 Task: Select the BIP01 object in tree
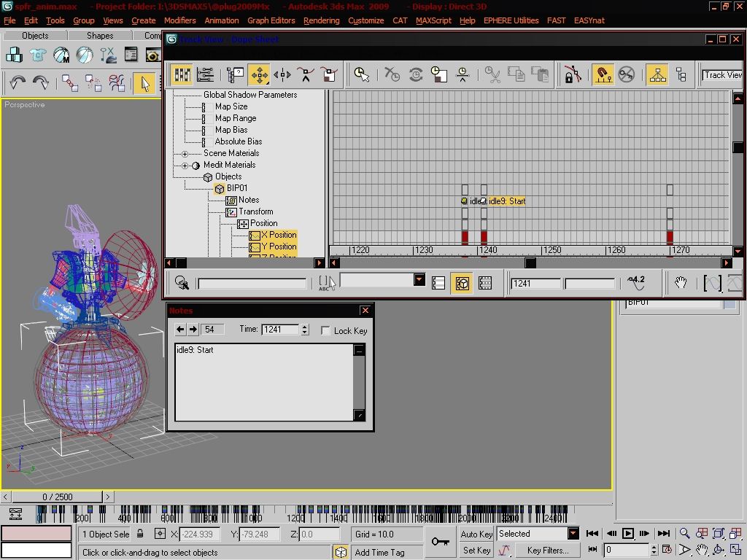point(237,188)
